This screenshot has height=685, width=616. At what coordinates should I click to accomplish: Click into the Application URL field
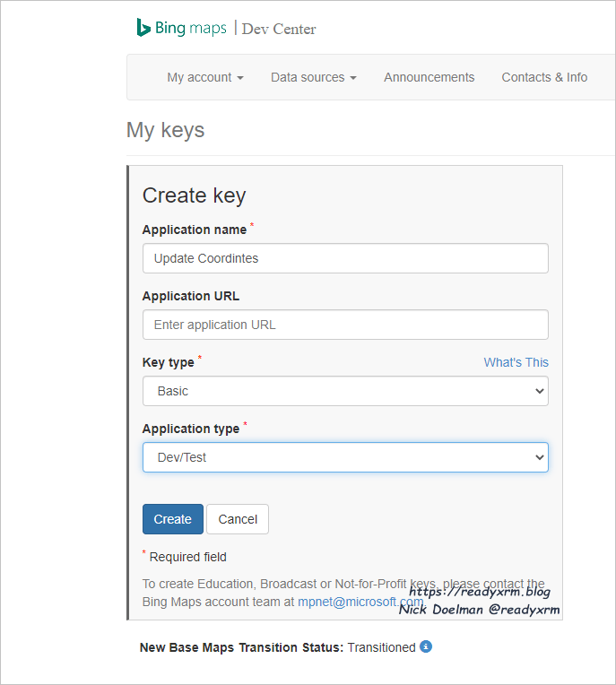pos(345,325)
